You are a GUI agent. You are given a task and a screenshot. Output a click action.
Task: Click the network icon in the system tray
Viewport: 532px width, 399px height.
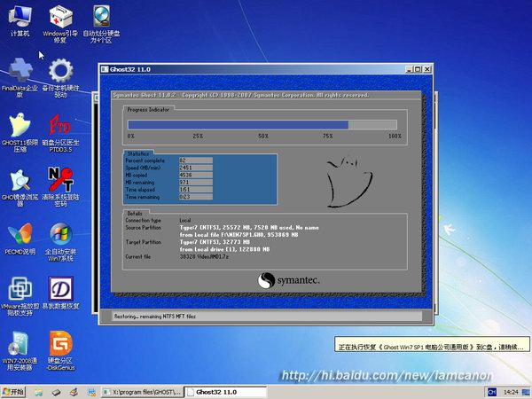coord(528,392)
